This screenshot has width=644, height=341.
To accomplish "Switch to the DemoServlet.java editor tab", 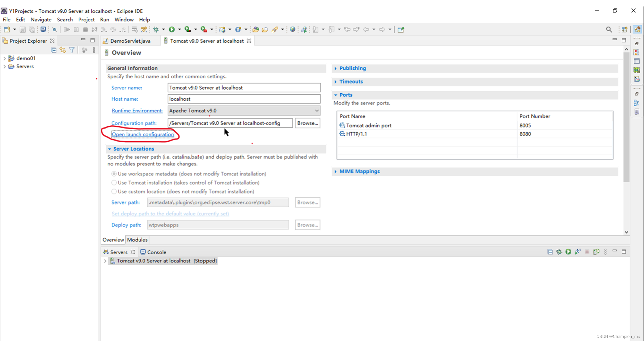I will pos(130,41).
